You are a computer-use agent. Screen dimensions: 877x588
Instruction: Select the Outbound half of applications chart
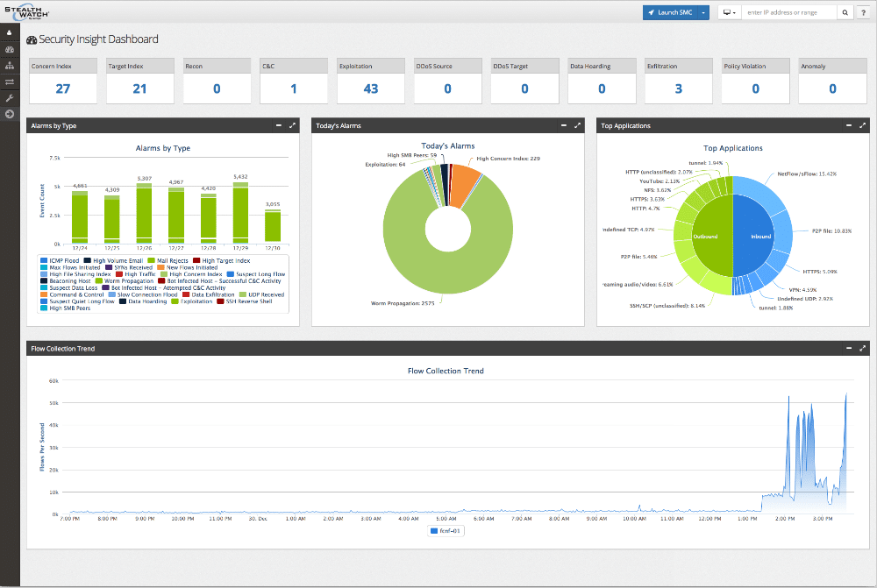coord(711,236)
